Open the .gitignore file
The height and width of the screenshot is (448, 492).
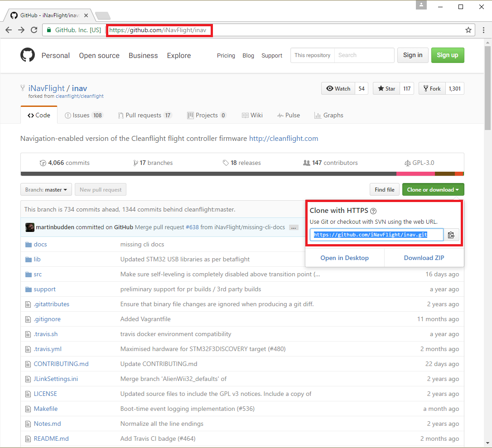(x=47, y=319)
